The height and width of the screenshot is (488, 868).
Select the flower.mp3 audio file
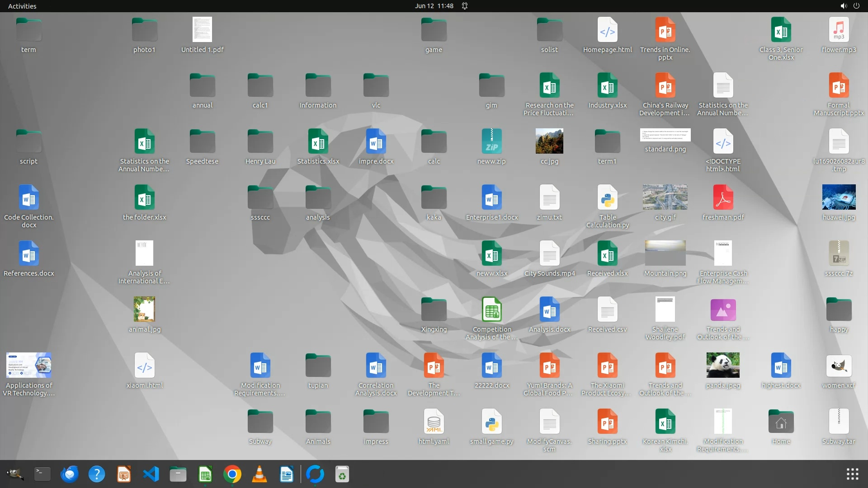click(x=839, y=30)
